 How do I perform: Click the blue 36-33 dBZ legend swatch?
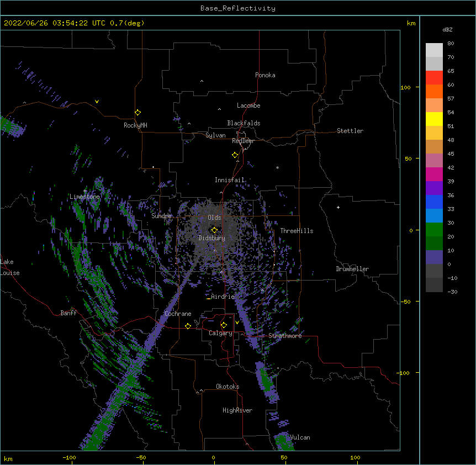point(434,202)
